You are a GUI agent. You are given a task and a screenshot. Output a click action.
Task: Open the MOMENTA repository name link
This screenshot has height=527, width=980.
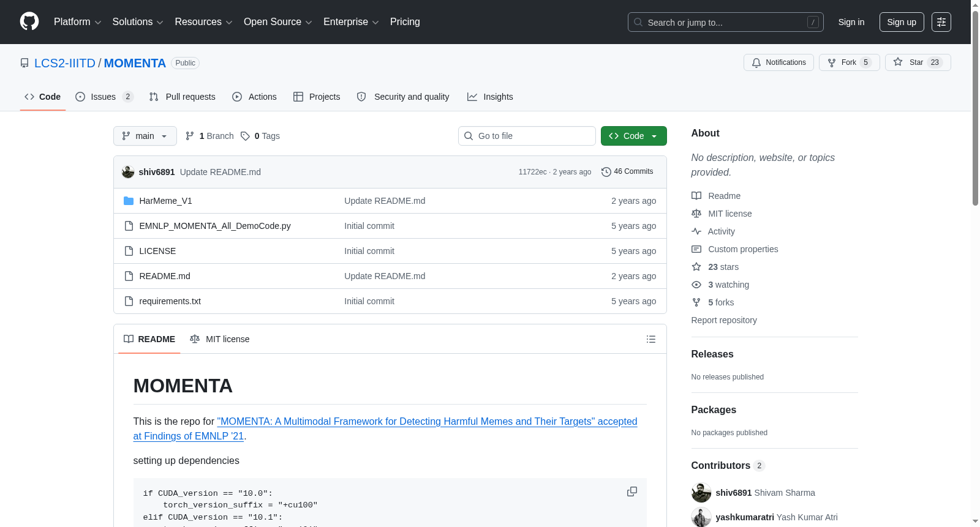pyautogui.click(x=135, y=63)
